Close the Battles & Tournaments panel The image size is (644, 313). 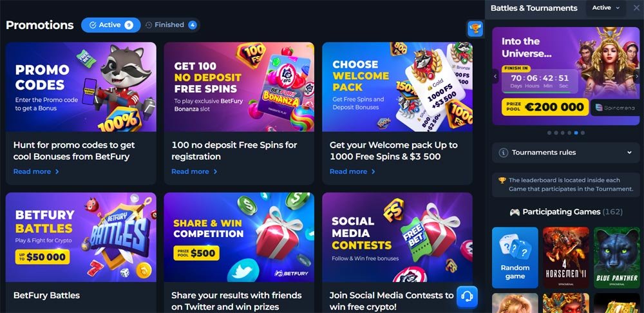click(x=636, y=8)
